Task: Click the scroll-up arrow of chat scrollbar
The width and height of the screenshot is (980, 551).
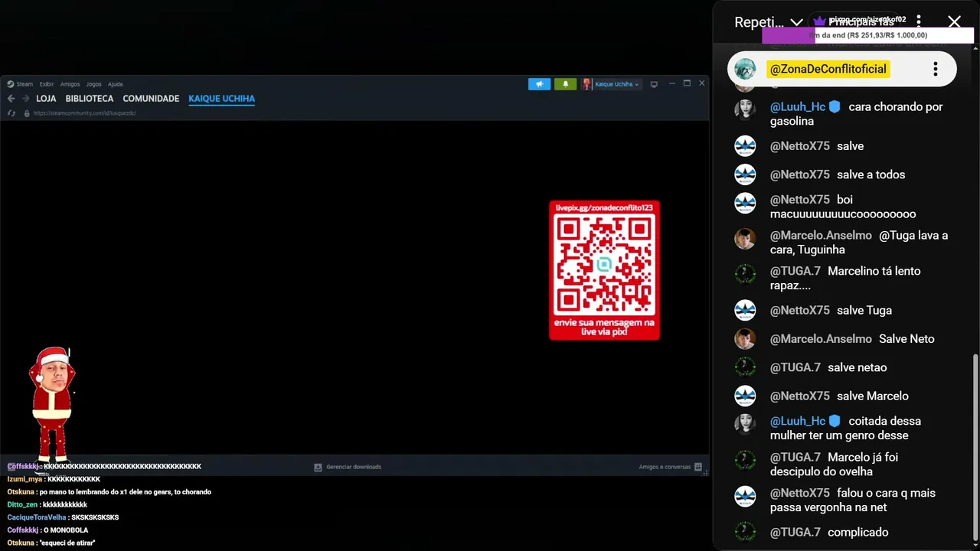Action: pyautogui.click(x=975, y=49)
